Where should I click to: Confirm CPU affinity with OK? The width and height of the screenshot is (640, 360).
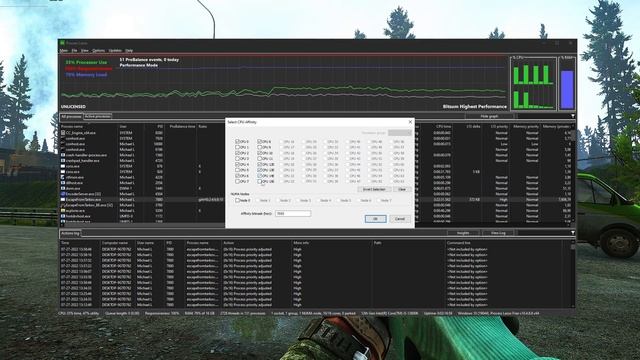tap(375, 219)
